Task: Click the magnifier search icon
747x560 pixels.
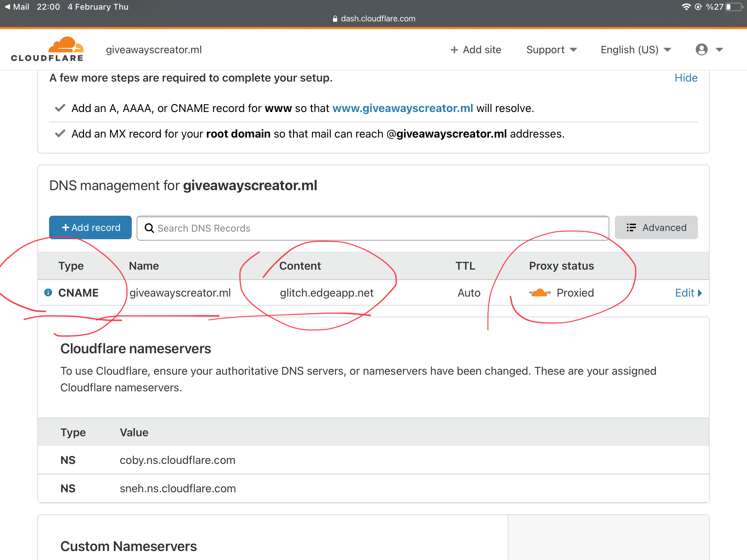Action: click(149, 228)
